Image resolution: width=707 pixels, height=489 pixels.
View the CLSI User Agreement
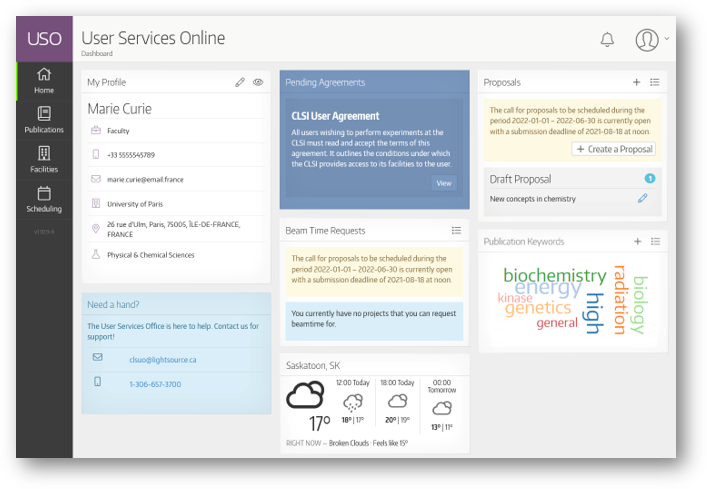pos(444,183)
